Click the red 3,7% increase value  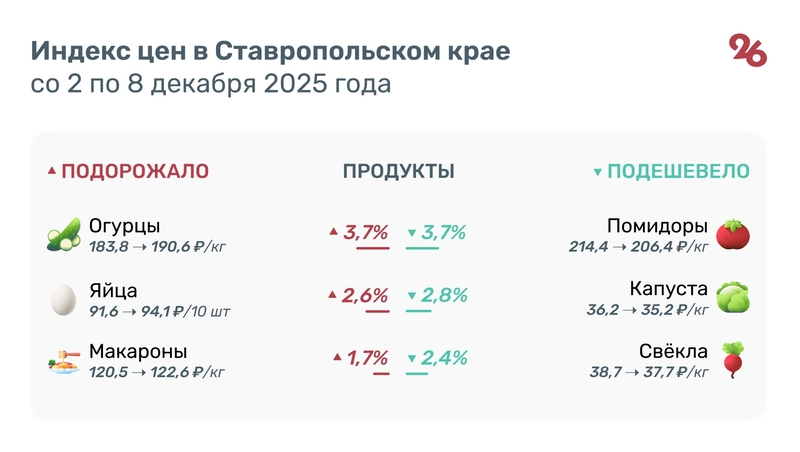click(x=365, y=233)
